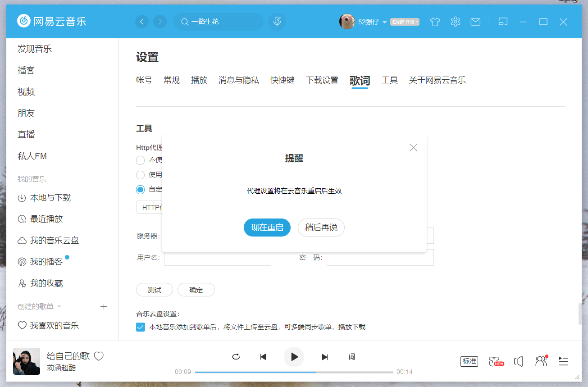The image size is (588, 387).
Task: Switch to the 下载设置 settings tab
Action: (322, 80)
